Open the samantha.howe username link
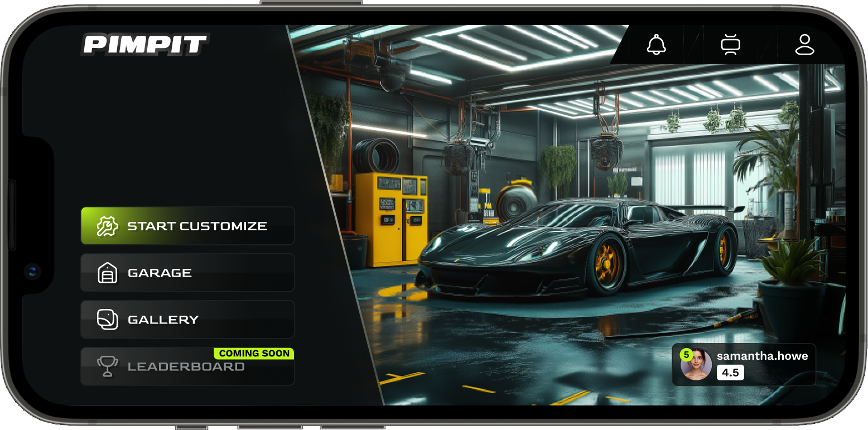Viewport: 868px width, 430px height. [762, 356]
